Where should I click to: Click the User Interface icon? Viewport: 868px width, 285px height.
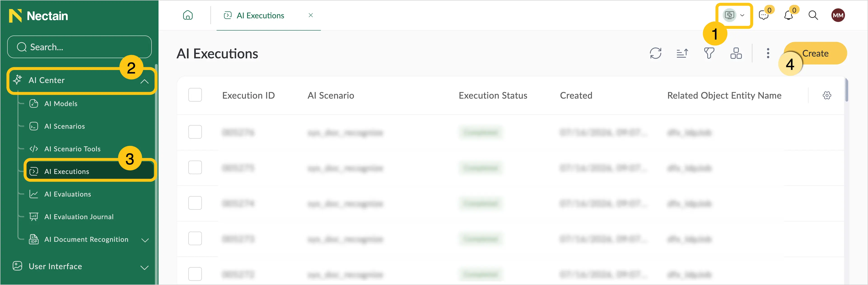(18, 266)
